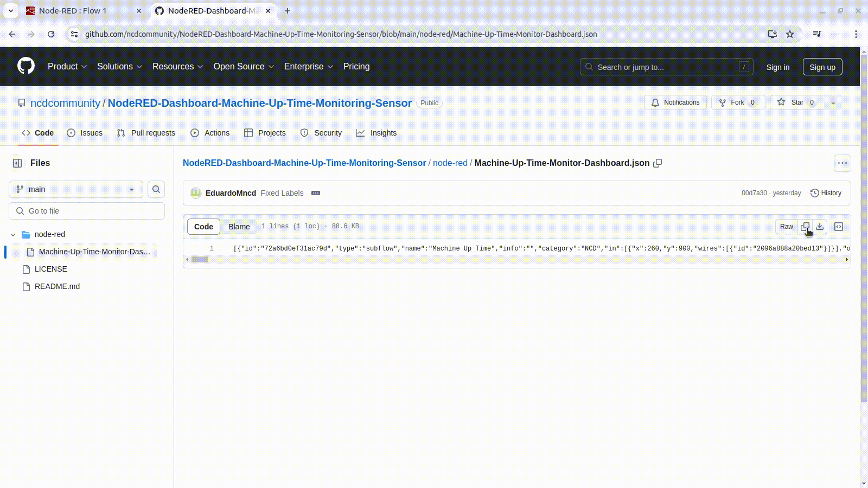Click node-red breadcrumb link
Image resolution: width=868 pixels, height=488 pixels.
[450, 163]
